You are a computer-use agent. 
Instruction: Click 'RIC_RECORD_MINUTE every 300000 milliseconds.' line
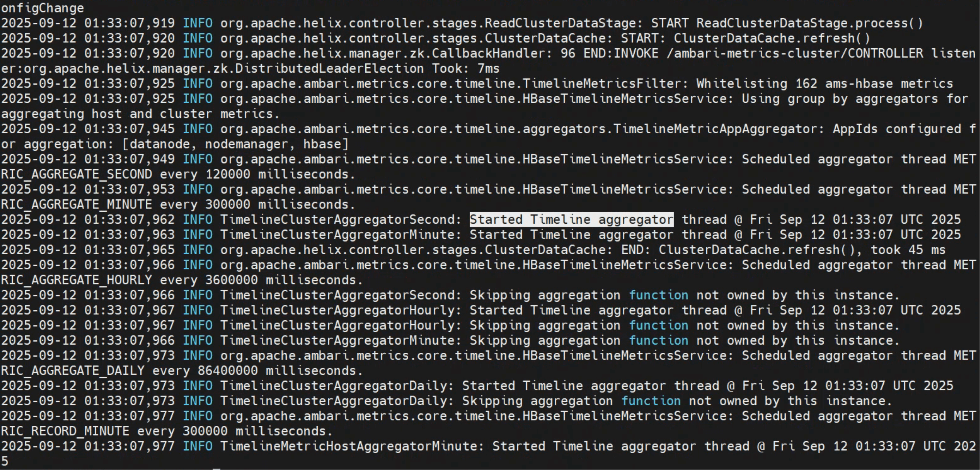166,431
